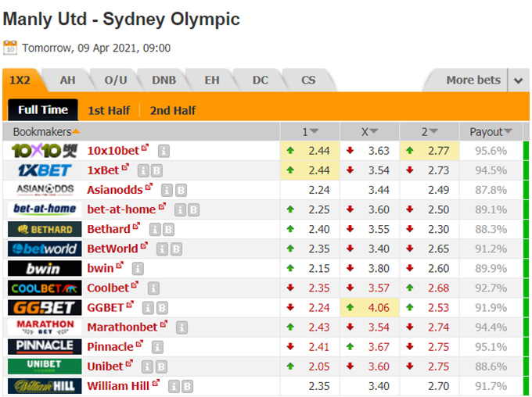Click the Unibet logo image

(x=45, y=367)
